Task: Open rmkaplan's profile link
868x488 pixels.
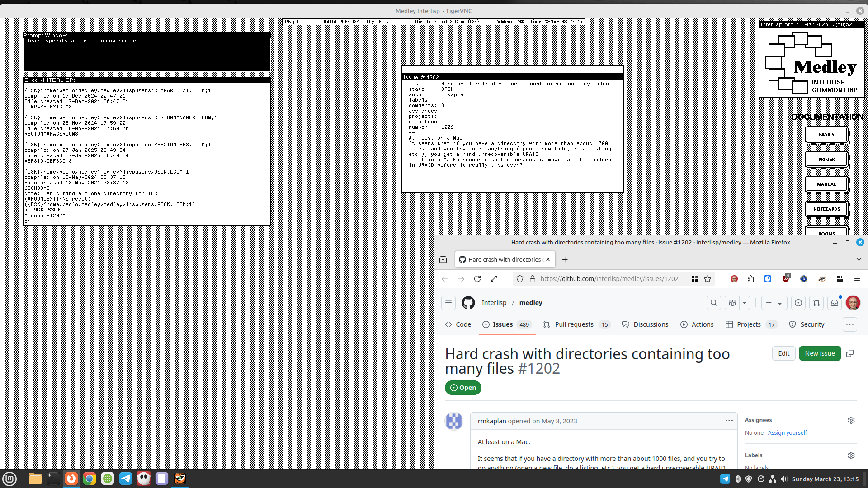Action: click(x=492, y=421)
